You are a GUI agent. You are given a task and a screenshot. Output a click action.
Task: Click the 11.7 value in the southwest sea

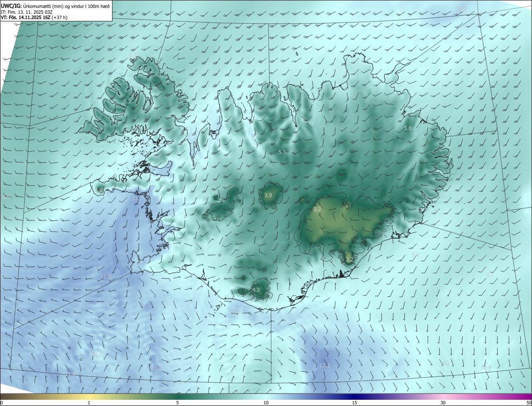click(156, 368)
